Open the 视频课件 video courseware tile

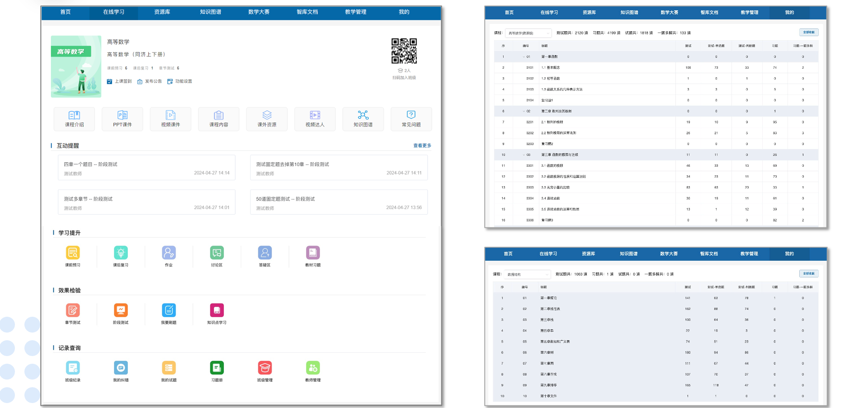tap(170, 118)
